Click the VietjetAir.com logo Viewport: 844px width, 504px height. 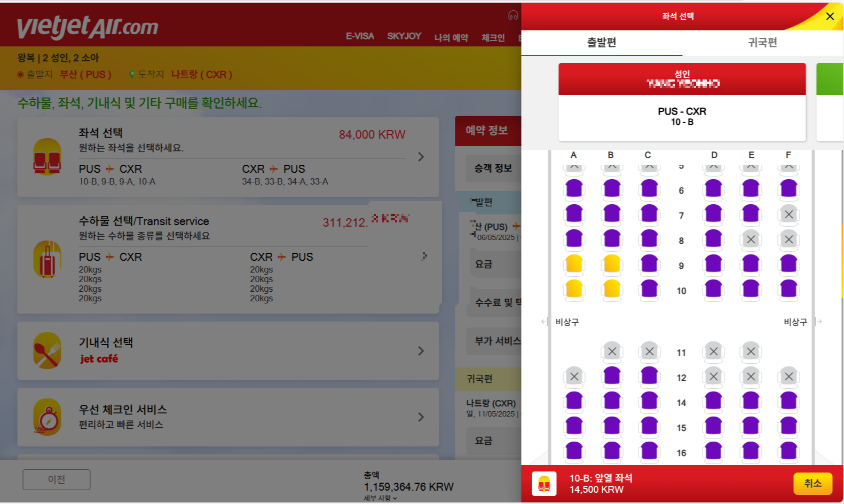tap(88, 26)
